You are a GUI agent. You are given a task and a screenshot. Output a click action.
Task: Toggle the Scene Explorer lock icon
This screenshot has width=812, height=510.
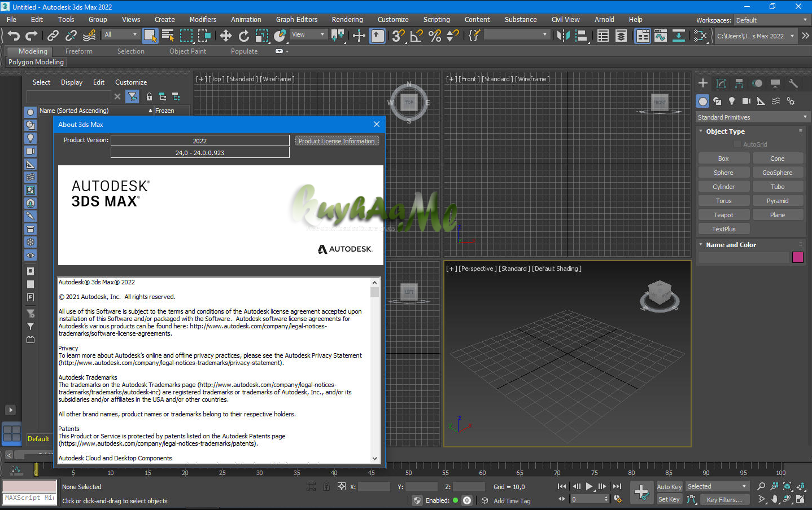(149, 96)
